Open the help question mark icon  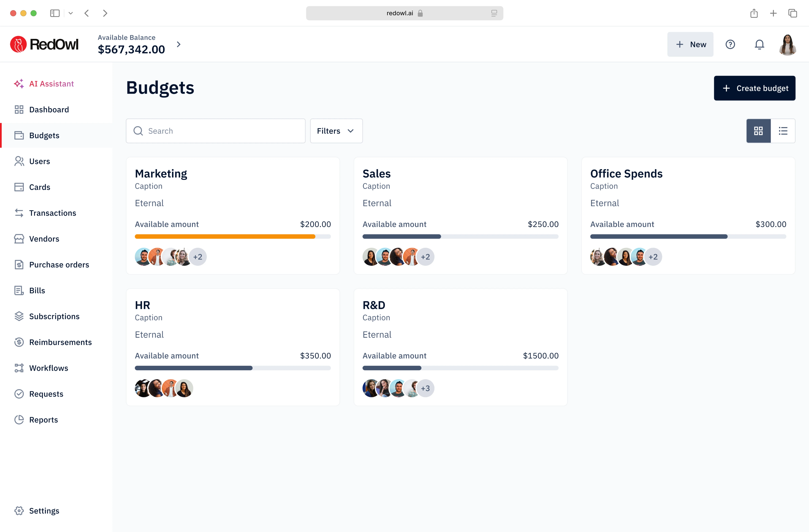pos(730,45)
